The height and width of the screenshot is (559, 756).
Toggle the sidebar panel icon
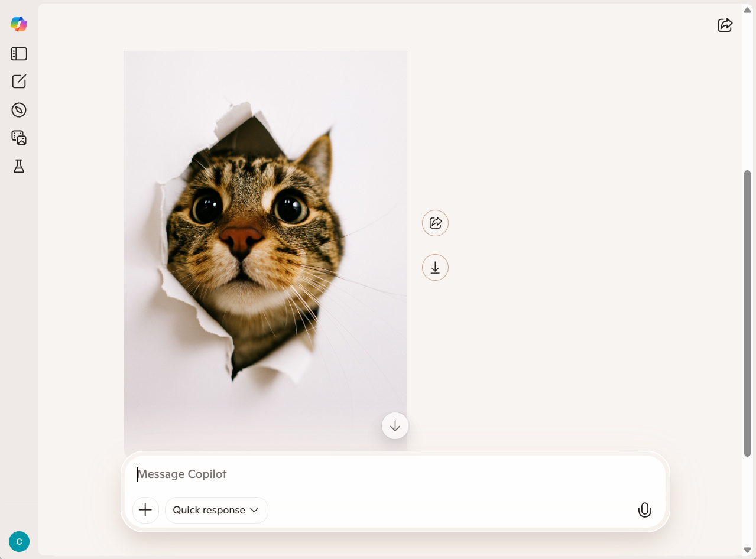(x=19, y=54)
